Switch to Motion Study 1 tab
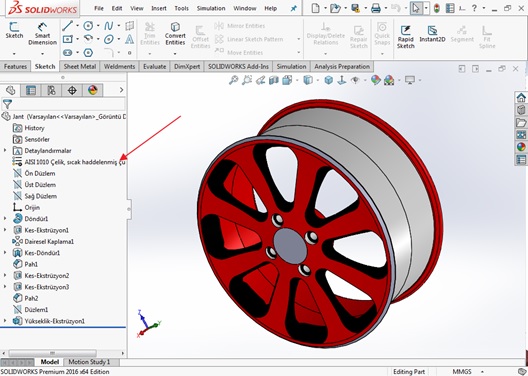Viewport: 528px width, 376px height. coord(89,362)
